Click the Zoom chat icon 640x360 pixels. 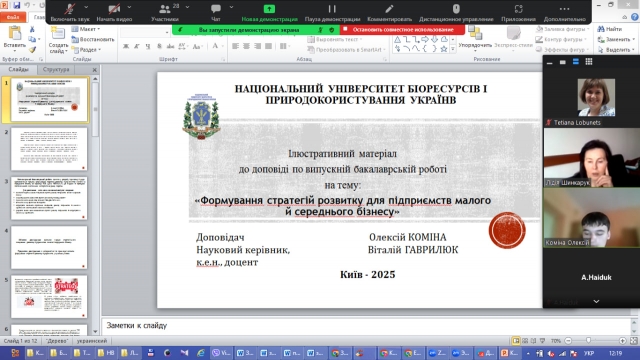point(216,9)
